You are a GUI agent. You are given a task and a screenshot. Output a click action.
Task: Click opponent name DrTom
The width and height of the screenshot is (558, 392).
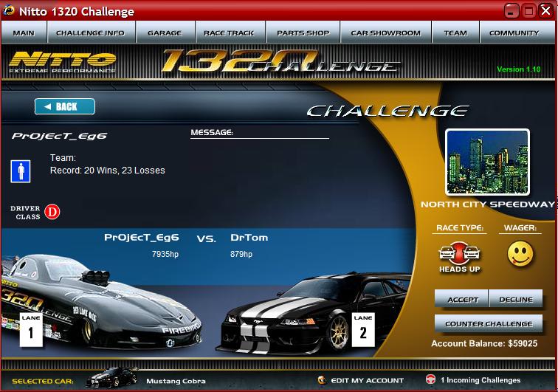pyautogui.click(x=249, y=238)
